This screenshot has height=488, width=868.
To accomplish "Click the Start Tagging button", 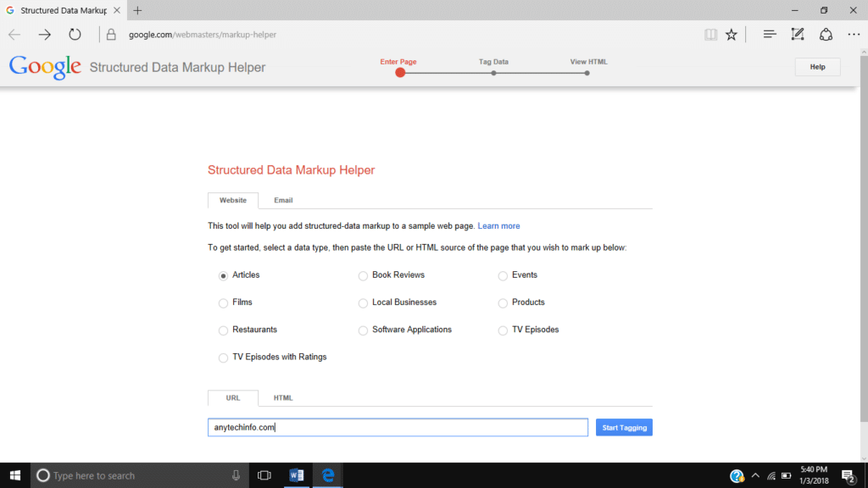I will (624, 427).
